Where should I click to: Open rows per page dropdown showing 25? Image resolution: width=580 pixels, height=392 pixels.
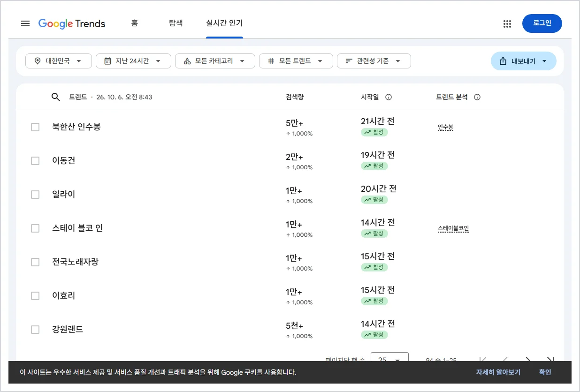[x=389, y=358]
